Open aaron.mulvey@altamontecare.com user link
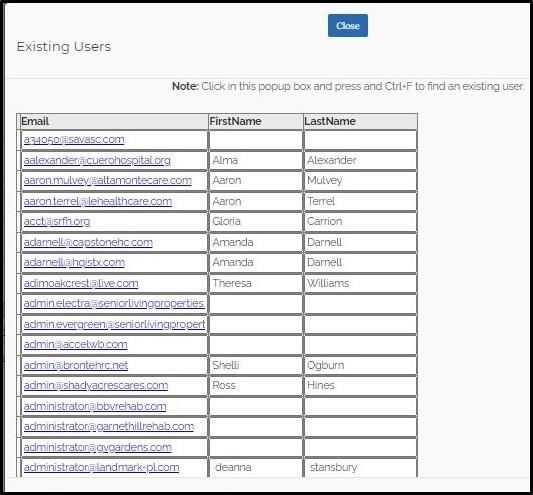Screen dimensions: 533x495 107,180
